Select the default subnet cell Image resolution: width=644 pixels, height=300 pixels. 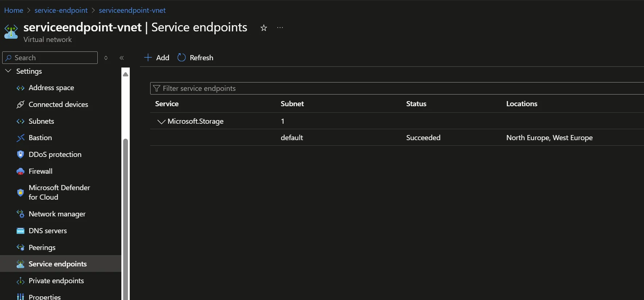[x=292, y=138]
